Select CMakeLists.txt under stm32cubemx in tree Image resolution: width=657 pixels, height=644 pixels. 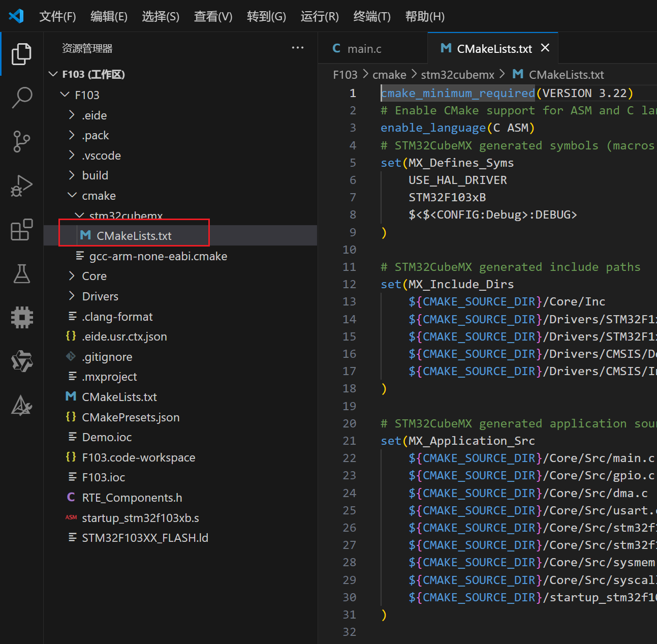(180, 235)
